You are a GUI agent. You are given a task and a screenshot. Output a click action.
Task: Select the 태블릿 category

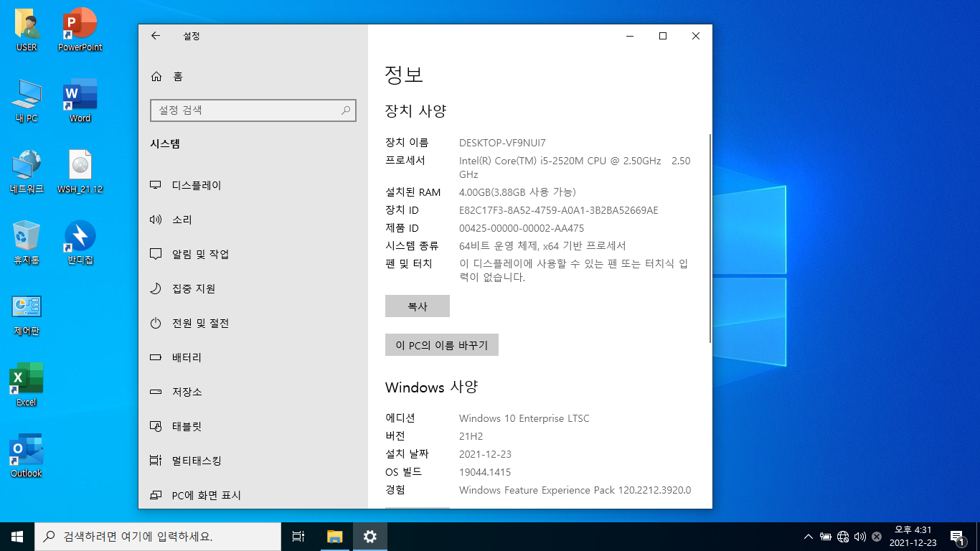point(253,426)
